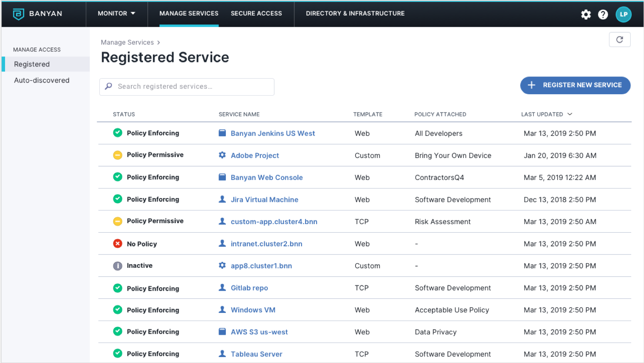Screen dimensions: 644x363
Task: Open help via question mark icon
Action: click(603, 14)
